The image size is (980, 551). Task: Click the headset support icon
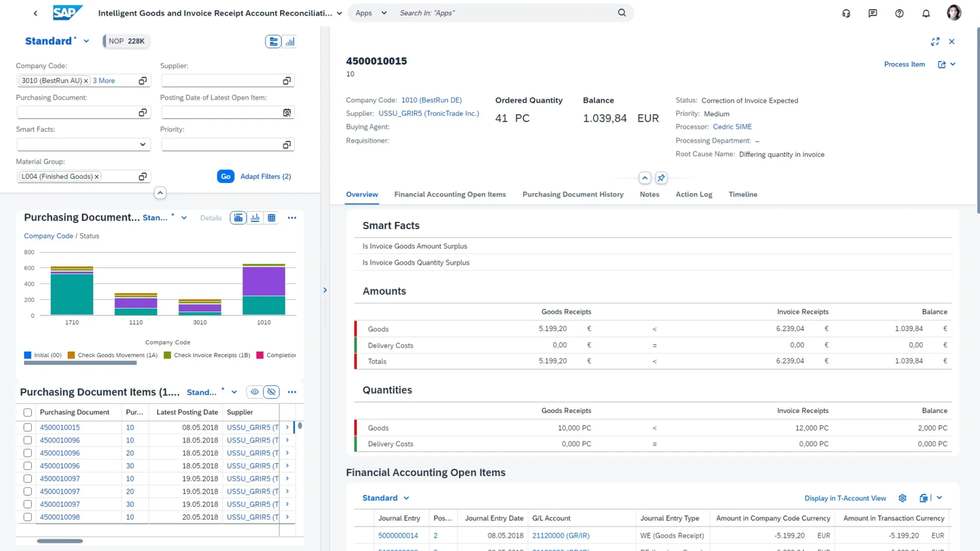click(846, 13)
